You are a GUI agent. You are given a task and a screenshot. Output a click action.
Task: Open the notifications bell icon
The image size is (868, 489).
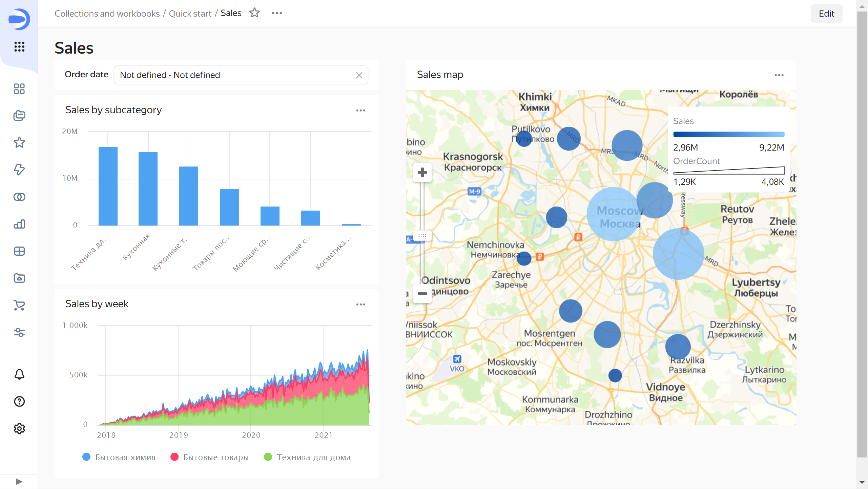pyautogui.click(x=19, y=374)
